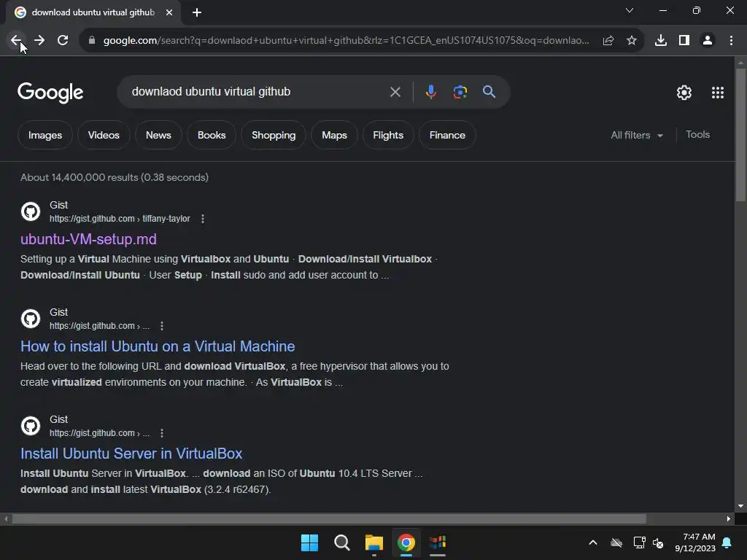Open 'Install Ubuntu Server in VirtualBox' result
The image size is (747, 560).
point(131,454)
